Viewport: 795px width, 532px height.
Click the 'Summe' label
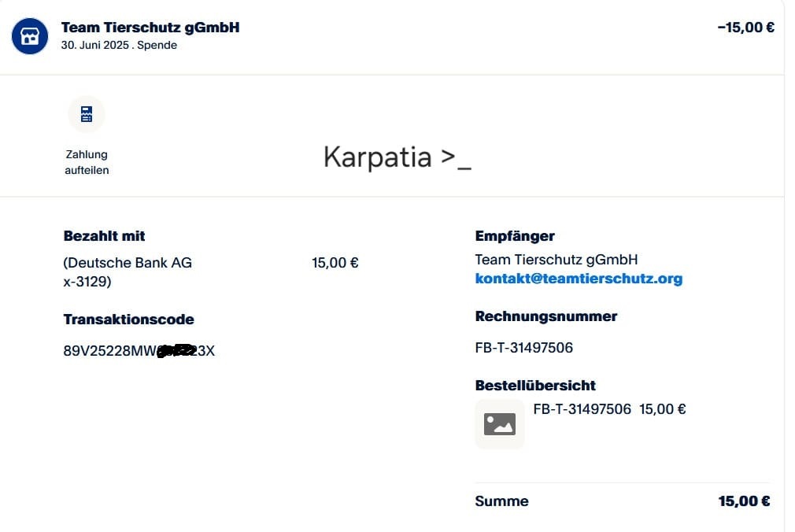tap(502, 501)
